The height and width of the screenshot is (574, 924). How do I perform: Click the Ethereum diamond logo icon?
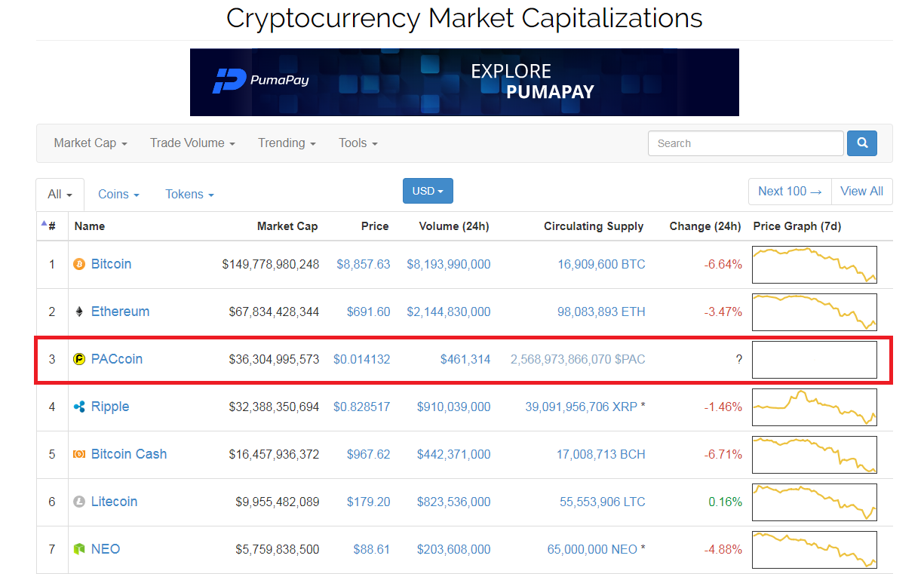[x=79, y=312]
